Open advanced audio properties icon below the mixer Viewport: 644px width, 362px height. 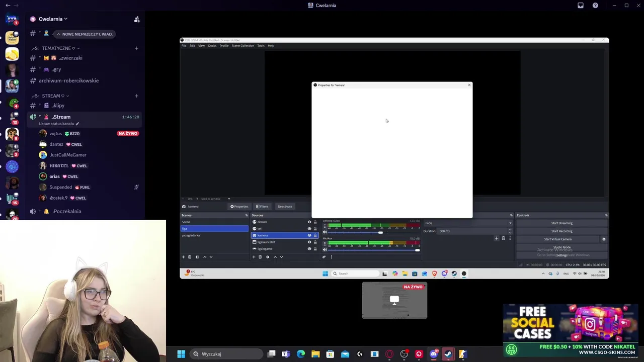click(324, 257)
